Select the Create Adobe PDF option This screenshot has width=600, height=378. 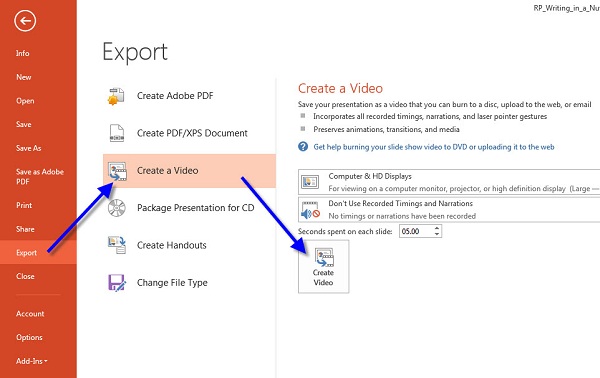pos(189,96)
